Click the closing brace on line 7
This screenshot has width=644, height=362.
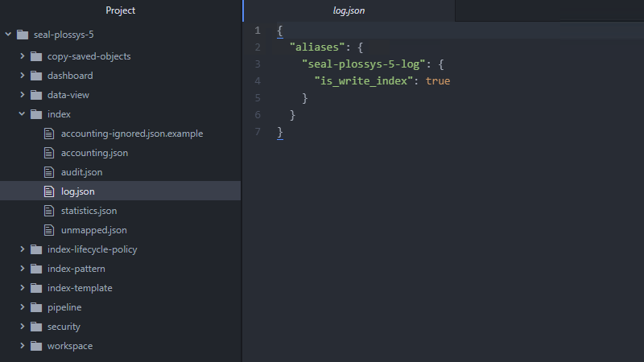280,132
